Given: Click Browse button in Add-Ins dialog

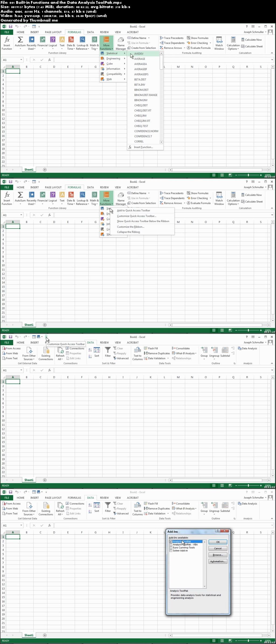Looking at the screenshot, I should 218,555.
